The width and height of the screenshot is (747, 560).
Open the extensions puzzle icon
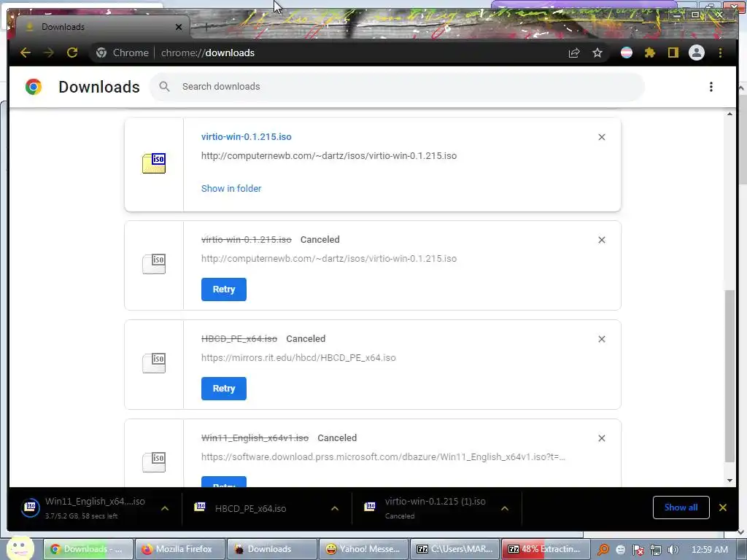pyautogui.click(x=650, y=52)
